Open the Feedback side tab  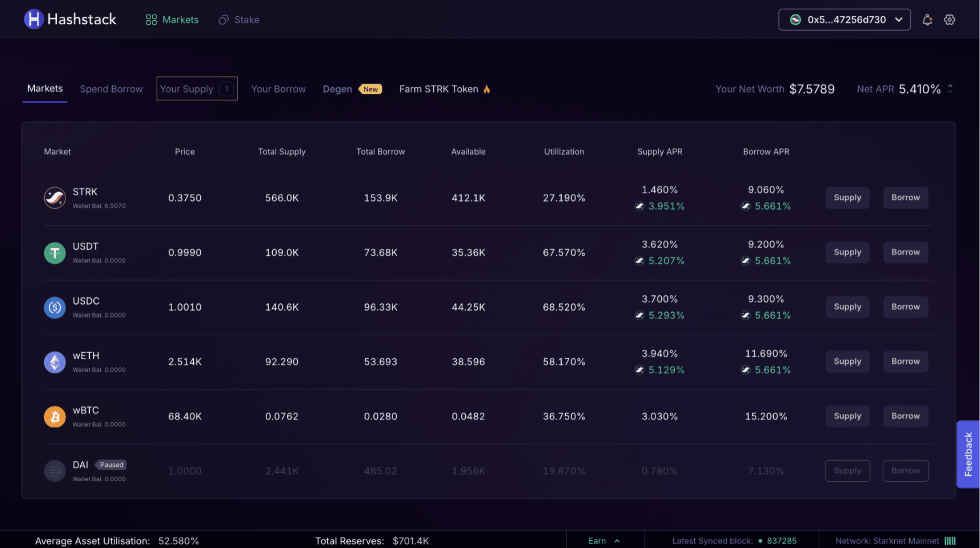click(x=968, y=454)
